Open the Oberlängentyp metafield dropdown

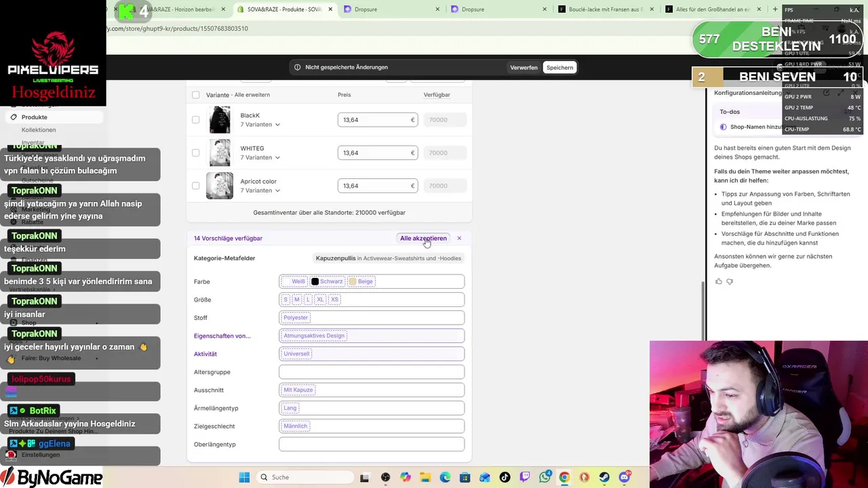point(372,444)
